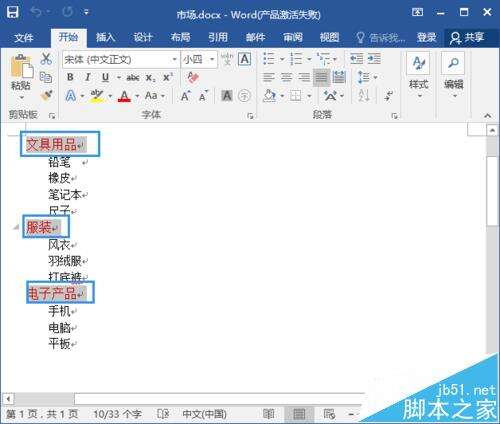Open font dialog launcher

(250, 116)
